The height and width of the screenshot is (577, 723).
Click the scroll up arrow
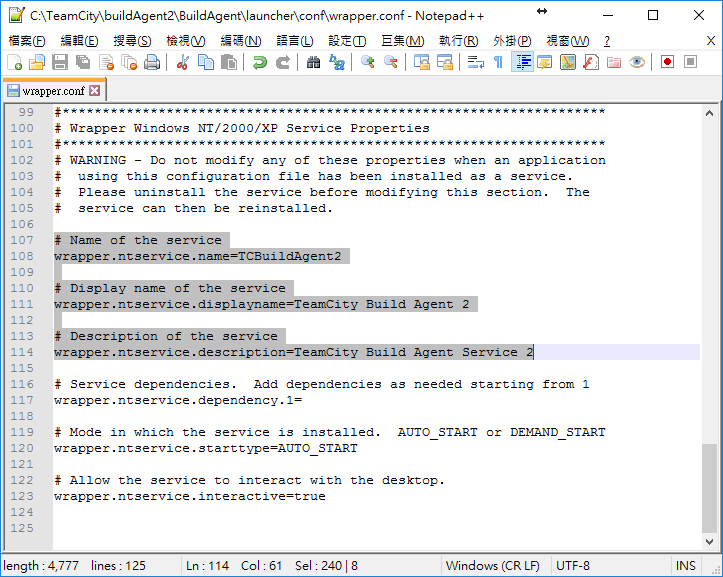click(710, 113)
